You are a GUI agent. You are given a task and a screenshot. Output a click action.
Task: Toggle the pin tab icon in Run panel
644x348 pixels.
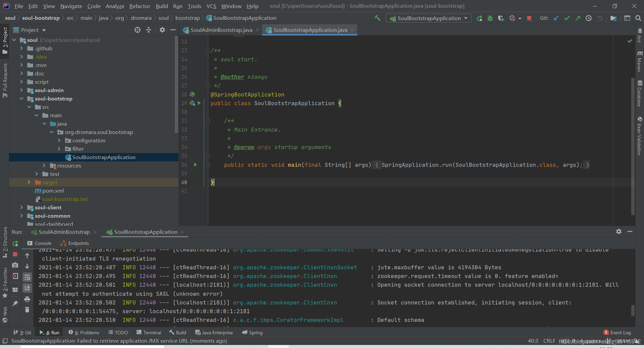[15, 303]
